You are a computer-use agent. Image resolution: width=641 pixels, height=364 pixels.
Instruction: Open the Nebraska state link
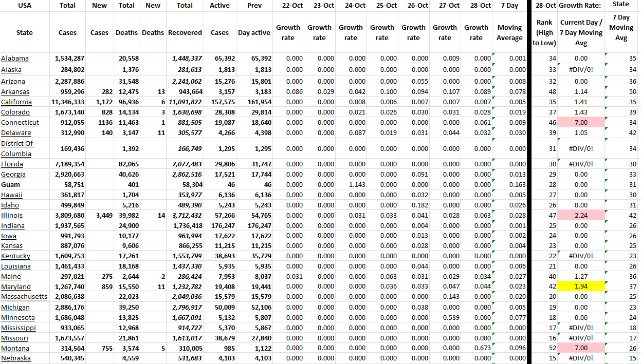[16, 358]
